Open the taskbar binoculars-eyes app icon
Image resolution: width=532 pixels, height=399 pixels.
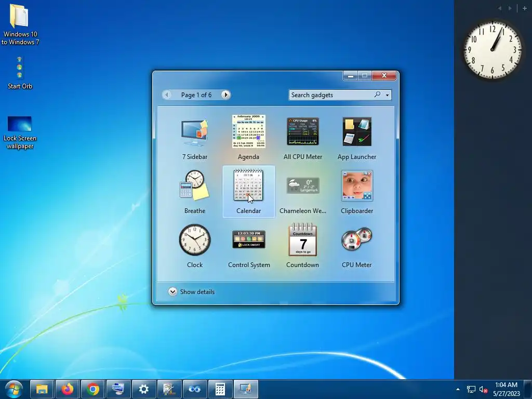click(x=194, y=389)
